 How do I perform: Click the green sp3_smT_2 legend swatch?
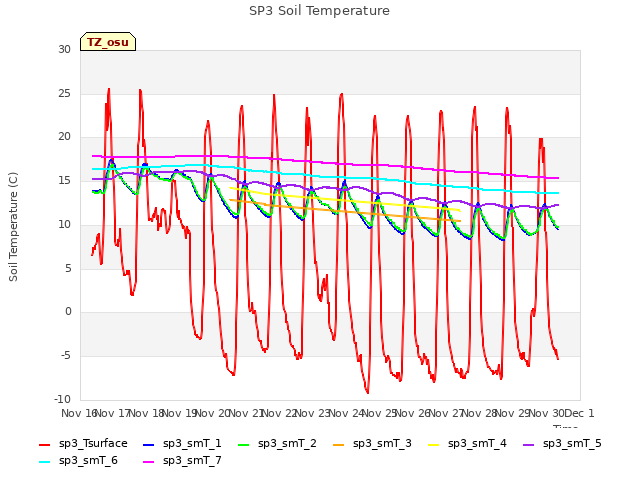pyautogui.click(x=243, y=444)
